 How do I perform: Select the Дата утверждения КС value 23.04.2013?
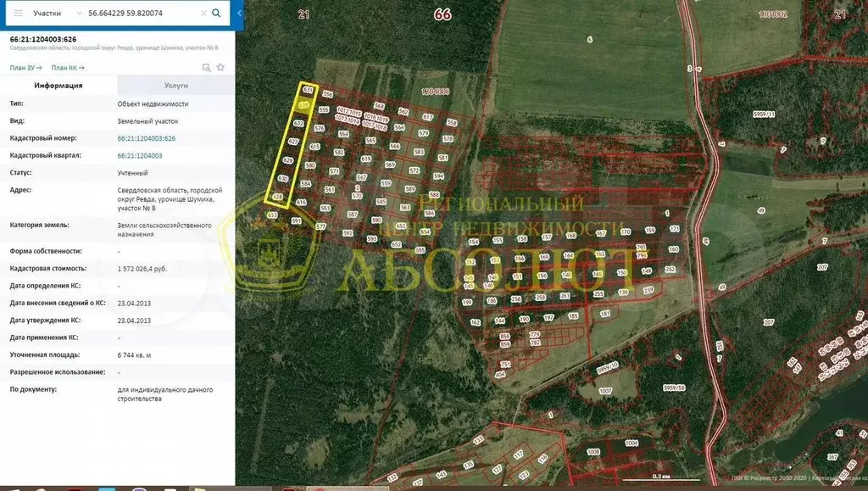click(134, 321)
